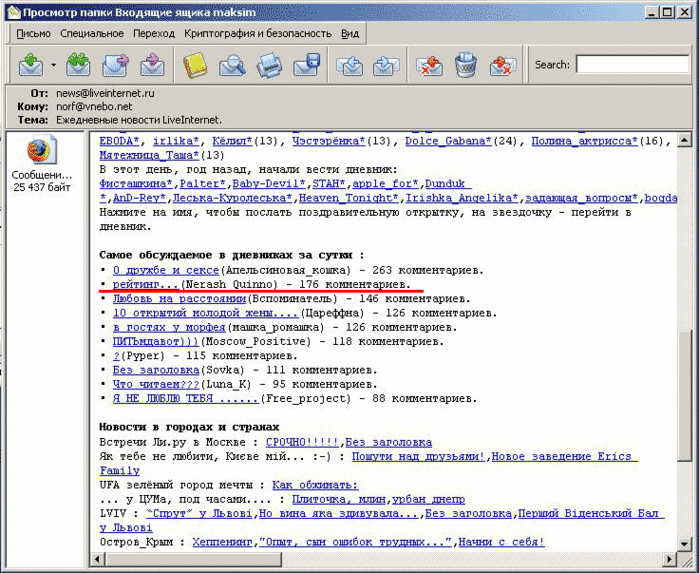The height and width of the screenshot is (573, 699).
Task: Click the 'Пошути над друзьями!' link
Action: point(418,457)
